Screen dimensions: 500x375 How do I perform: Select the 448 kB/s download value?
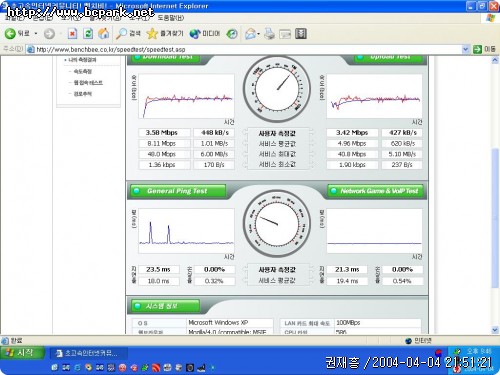214,133
